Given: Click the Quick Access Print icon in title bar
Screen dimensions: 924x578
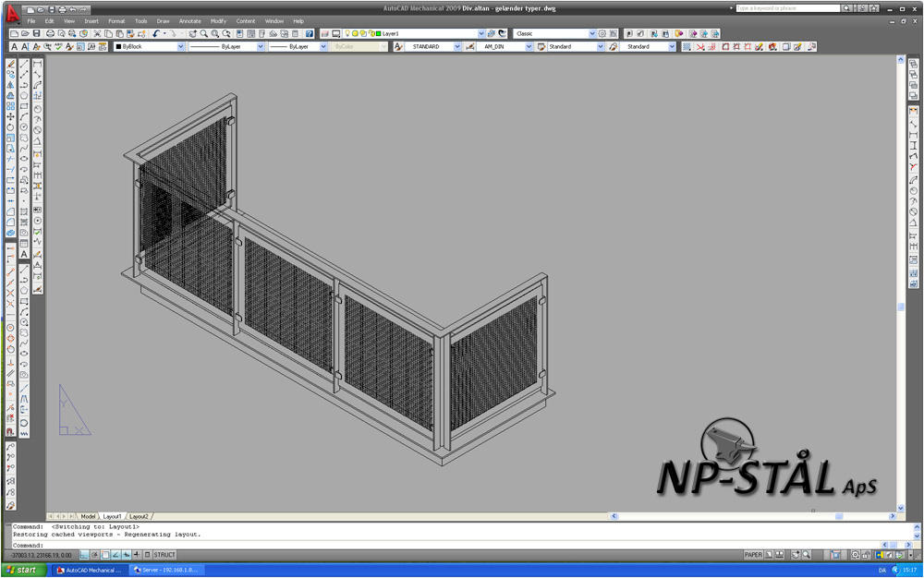Looking at the screenshot, I should point(62,9).
